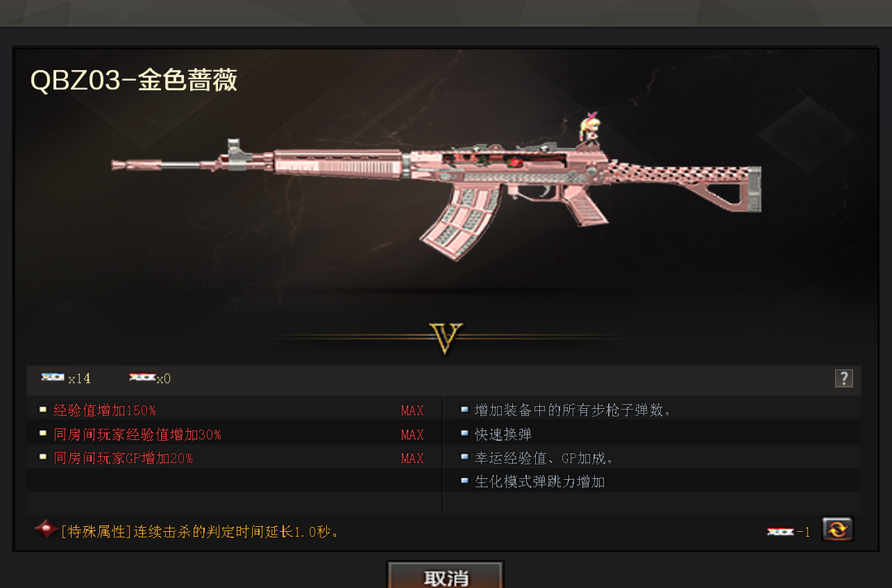Click MAX label on 同房间玩家GP增加20% row
The image size is (892, 588).
point(412,458)
